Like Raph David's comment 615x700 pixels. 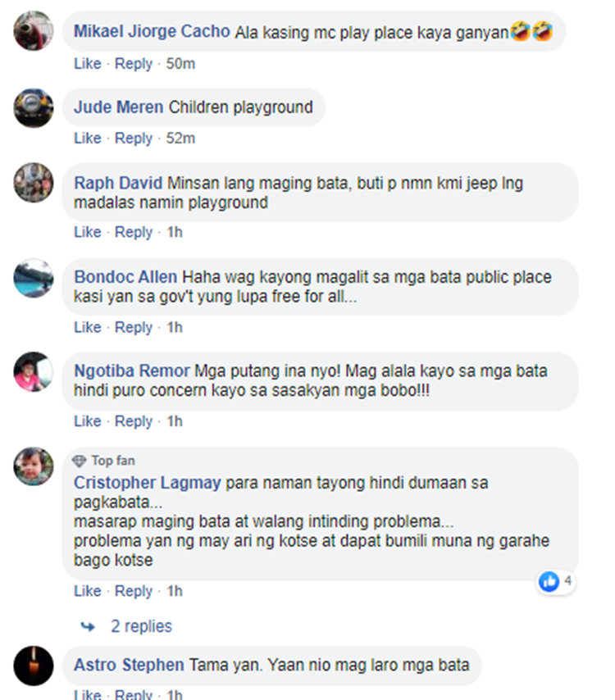(88, 232)
